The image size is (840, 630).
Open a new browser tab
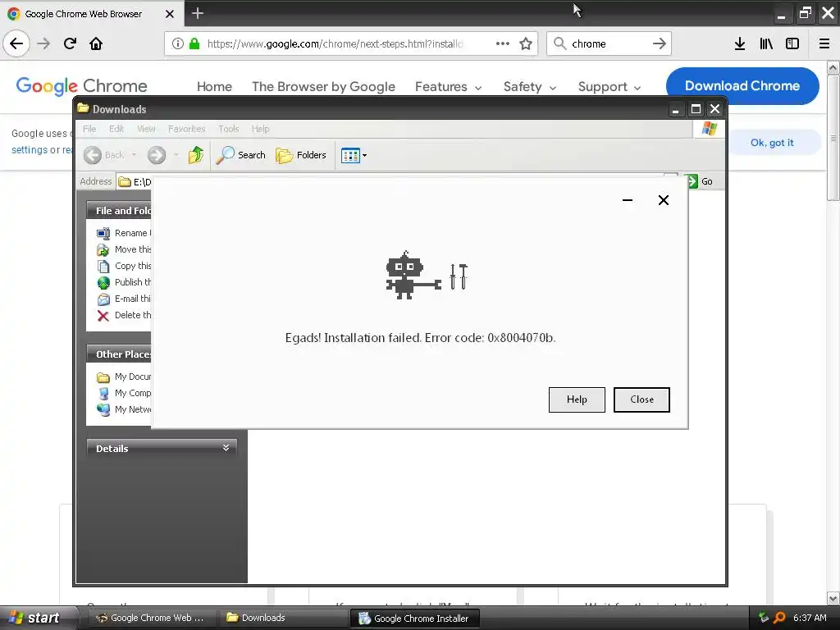[x=198, y=13]
